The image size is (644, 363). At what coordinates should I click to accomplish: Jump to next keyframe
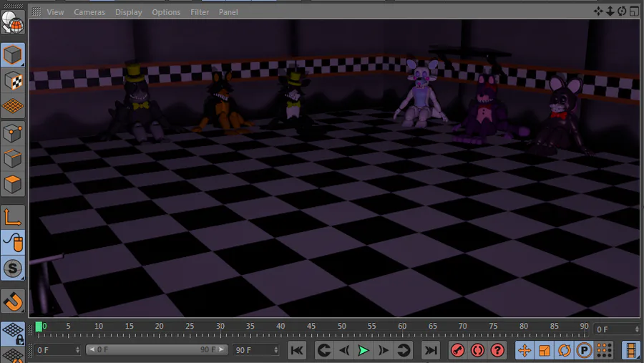coord(403,350)
